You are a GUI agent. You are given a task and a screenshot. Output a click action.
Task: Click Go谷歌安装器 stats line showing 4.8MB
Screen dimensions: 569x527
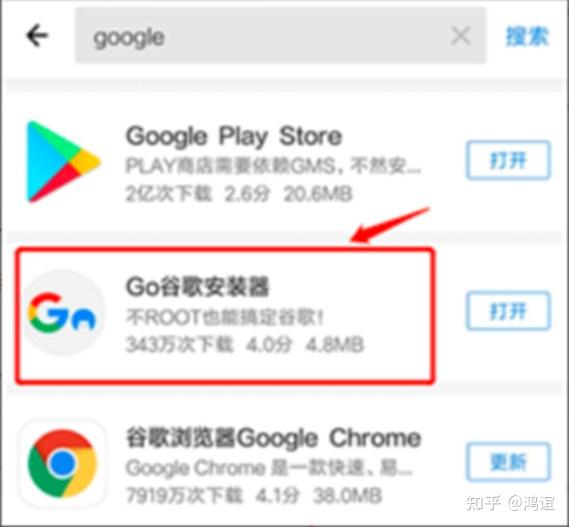[x=245, y=344]
